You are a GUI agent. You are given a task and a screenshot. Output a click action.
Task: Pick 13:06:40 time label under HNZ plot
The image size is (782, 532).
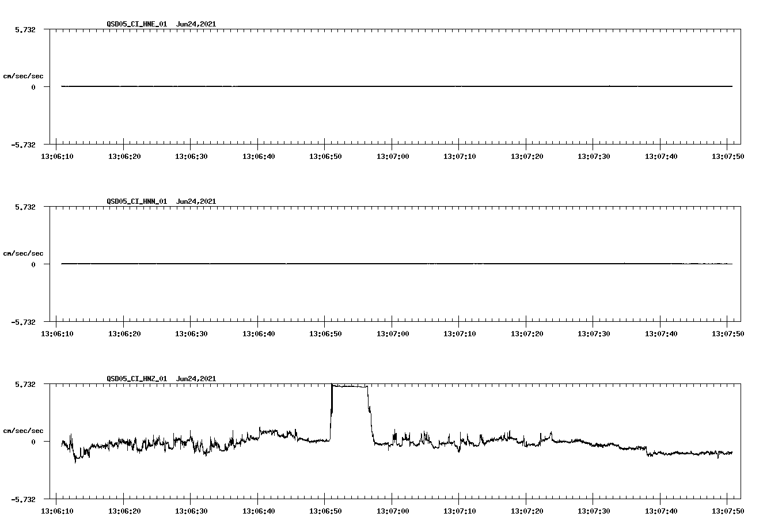pyautogui.click(x=258, y=511)
